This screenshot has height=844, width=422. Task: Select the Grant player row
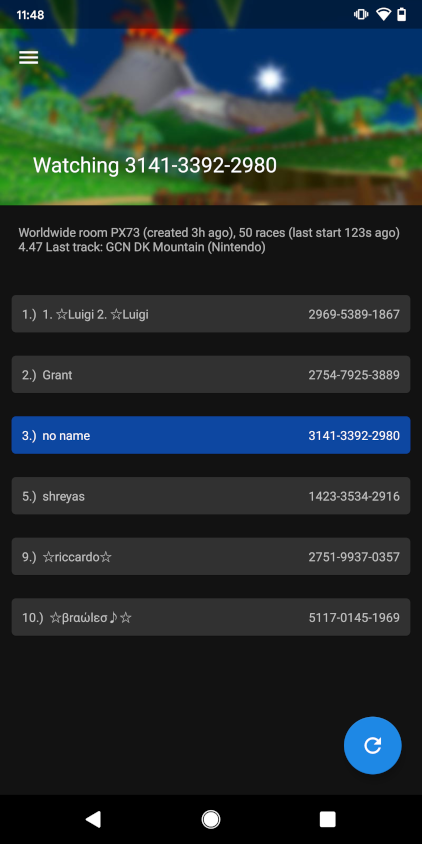point(211,375)
